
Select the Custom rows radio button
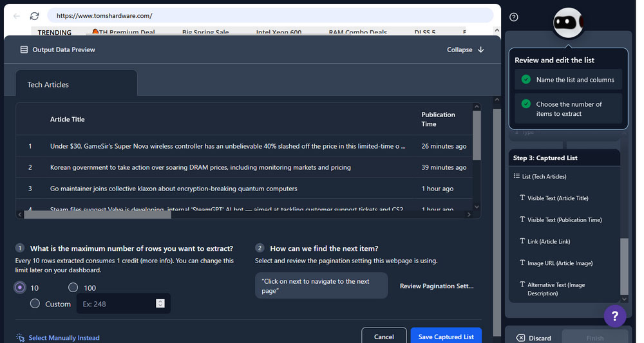[35, 304]
